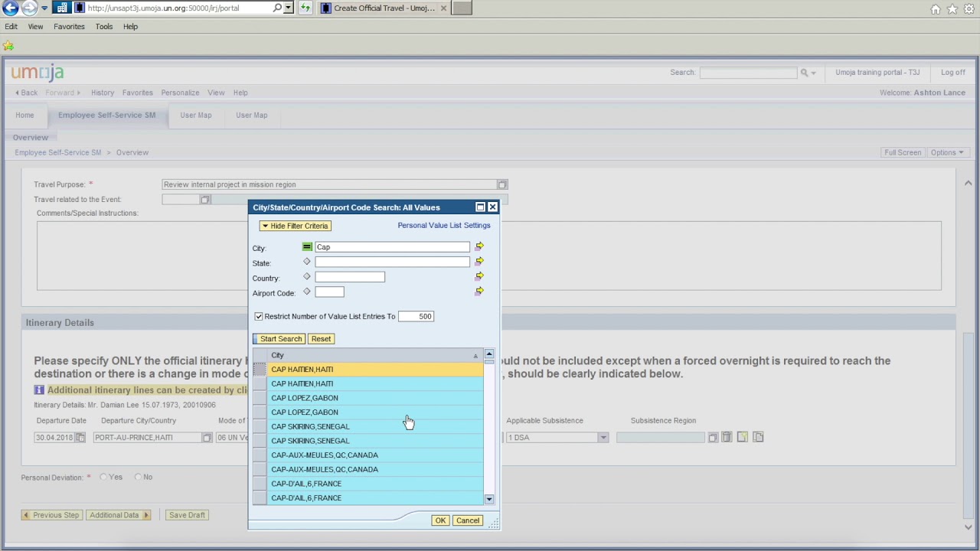This screenshot has width=980, height=551.
Task: Sort by the City column header
Action: pyautogui.click(x=374, y=355)
